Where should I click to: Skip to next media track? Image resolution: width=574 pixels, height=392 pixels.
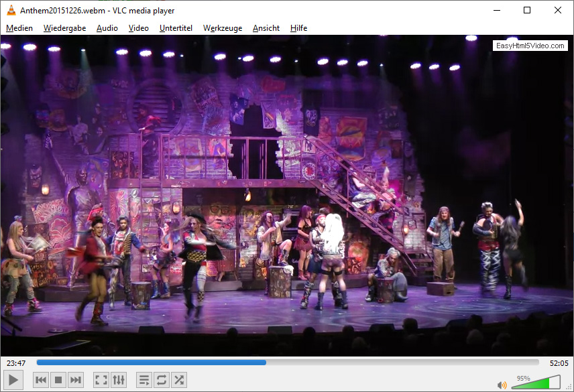pos(76,381)
